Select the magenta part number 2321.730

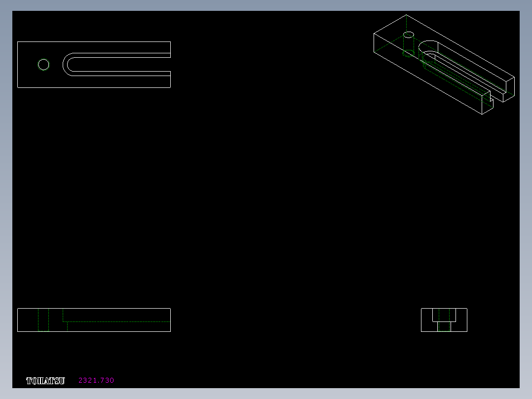coord(96,380)
